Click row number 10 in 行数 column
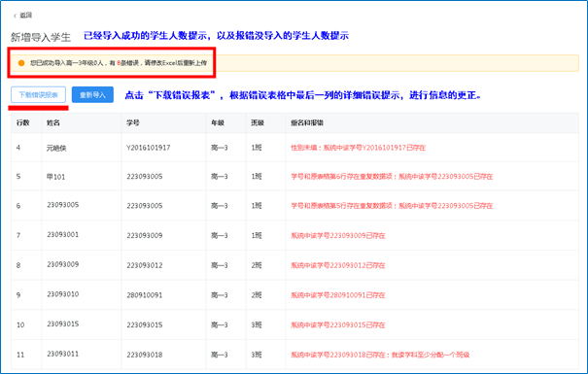This screenshot has height=374, width=588. tap(20, 324)
